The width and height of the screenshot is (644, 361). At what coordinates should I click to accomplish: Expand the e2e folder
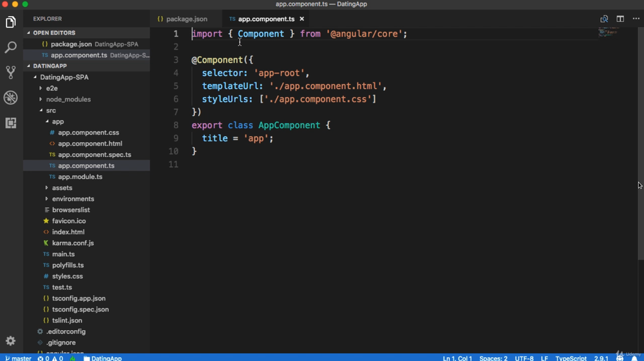click(52, 88)
